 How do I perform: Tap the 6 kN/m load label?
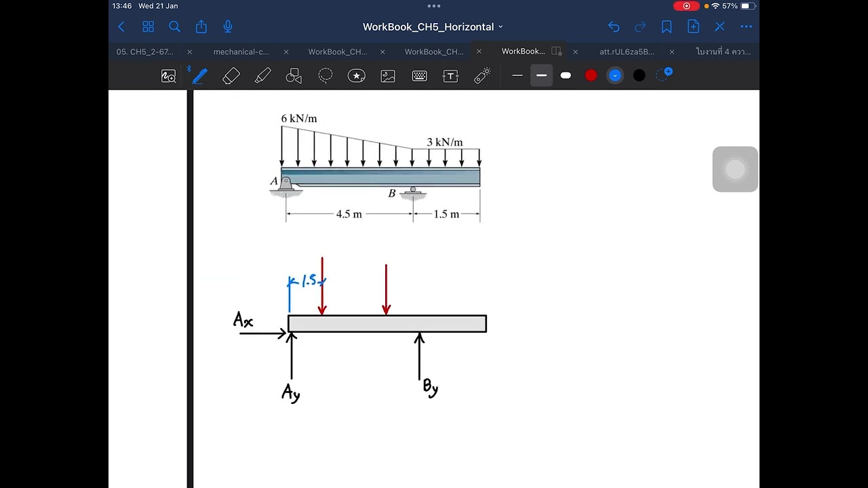[x=299, y=119]
